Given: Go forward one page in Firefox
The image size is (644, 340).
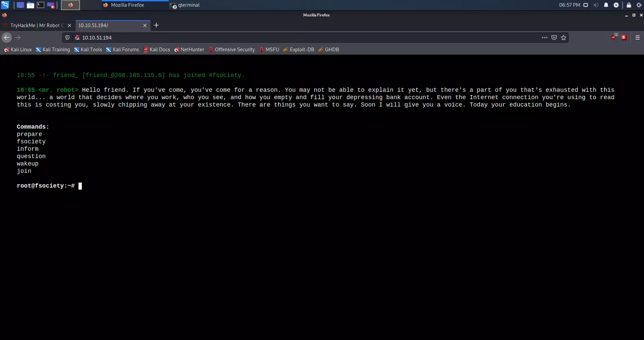Looking at the screenshot, I should click(x=18, y=38).
